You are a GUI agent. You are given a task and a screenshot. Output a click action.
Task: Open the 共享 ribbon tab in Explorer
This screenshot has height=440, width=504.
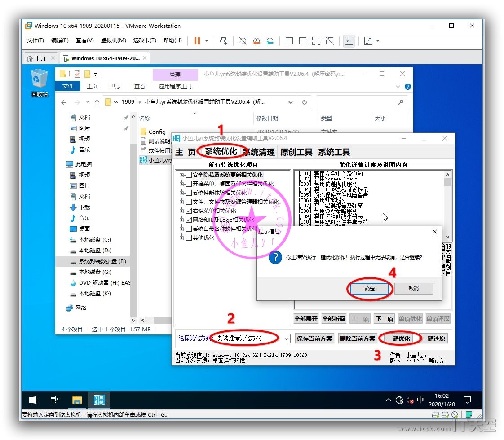[x=116, y=86]
